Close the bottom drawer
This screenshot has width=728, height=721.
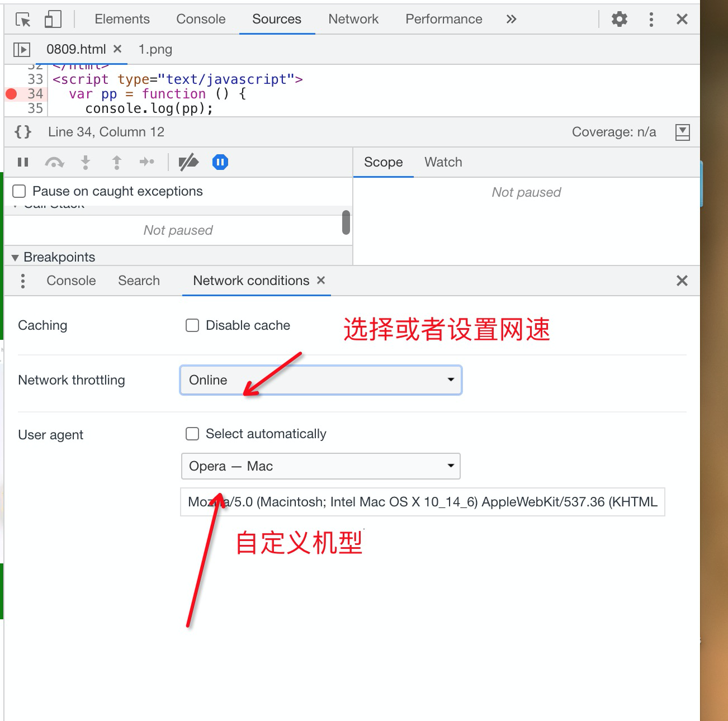[x=682, y=281]
